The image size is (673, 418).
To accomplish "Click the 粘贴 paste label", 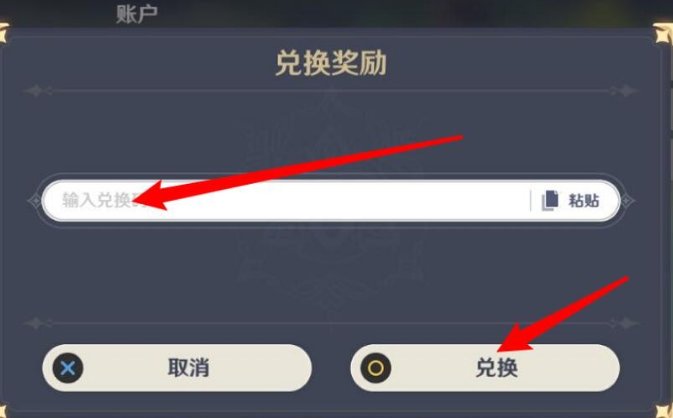I will [584, 200].
